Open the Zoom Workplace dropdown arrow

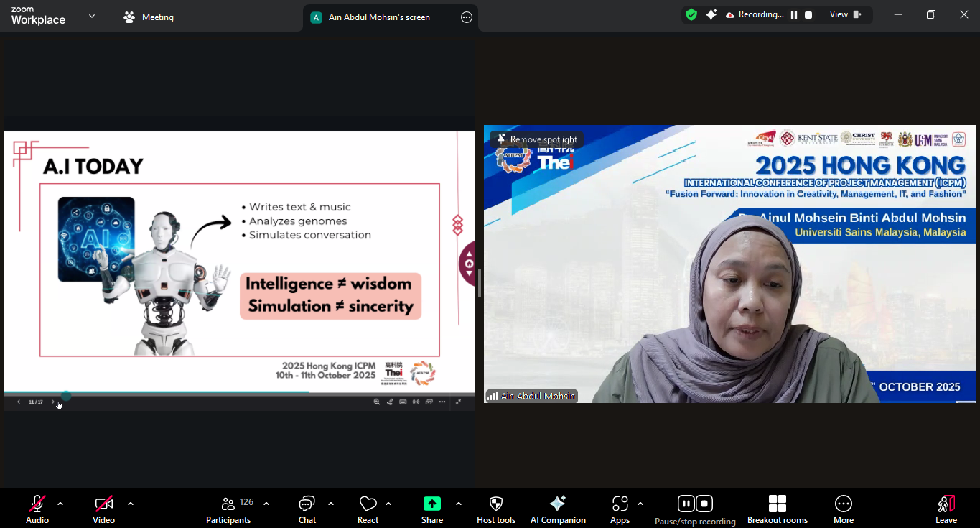point(92,16)
